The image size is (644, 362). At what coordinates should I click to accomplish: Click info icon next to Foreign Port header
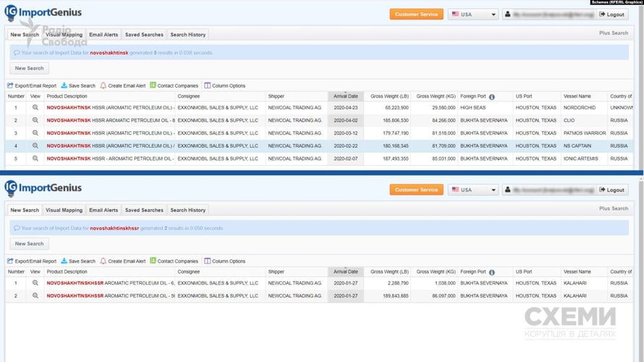coord(492,96)
